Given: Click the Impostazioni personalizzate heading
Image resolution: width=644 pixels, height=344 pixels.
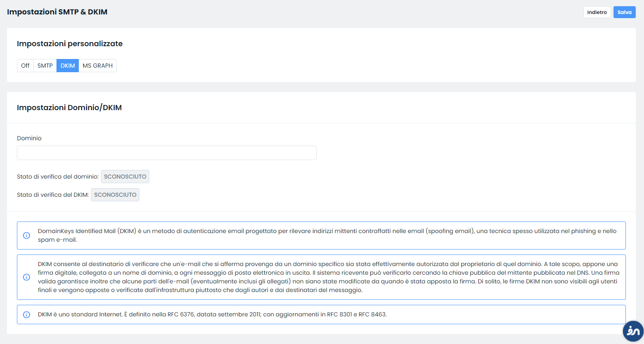Looking at the screenshot, I should pyautogui.click(x=69, y=43).
